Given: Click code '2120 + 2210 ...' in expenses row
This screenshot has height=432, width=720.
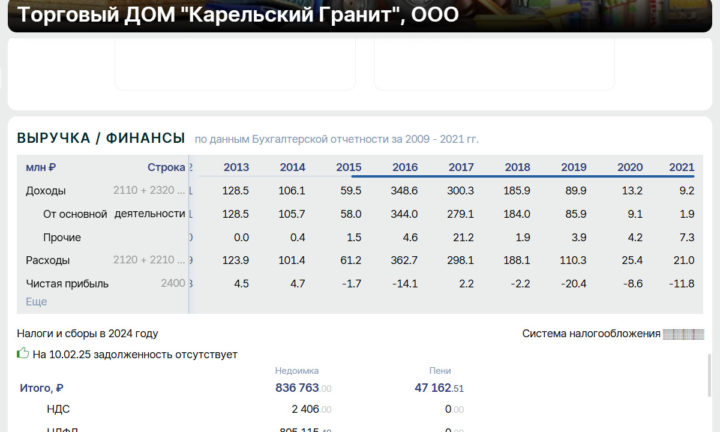Looking at the screenshot, I should 149,260.
